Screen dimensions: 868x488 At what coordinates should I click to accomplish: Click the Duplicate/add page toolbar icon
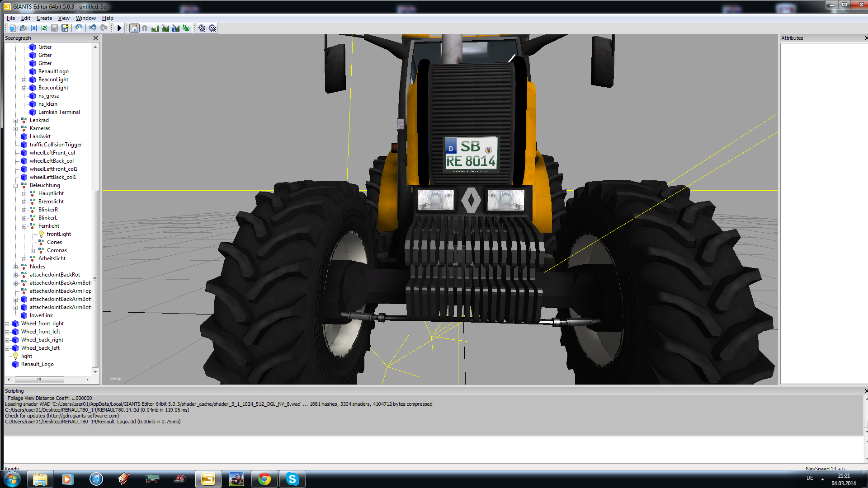tap(79, 28)
